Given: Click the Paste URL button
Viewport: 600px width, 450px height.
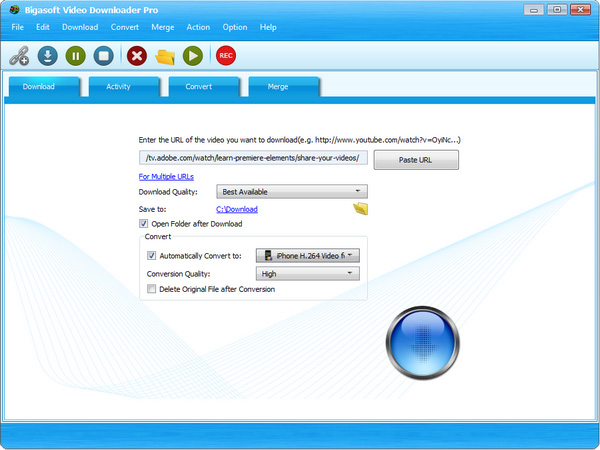Looking at the screenshot, I should click(x=416, y=160).
